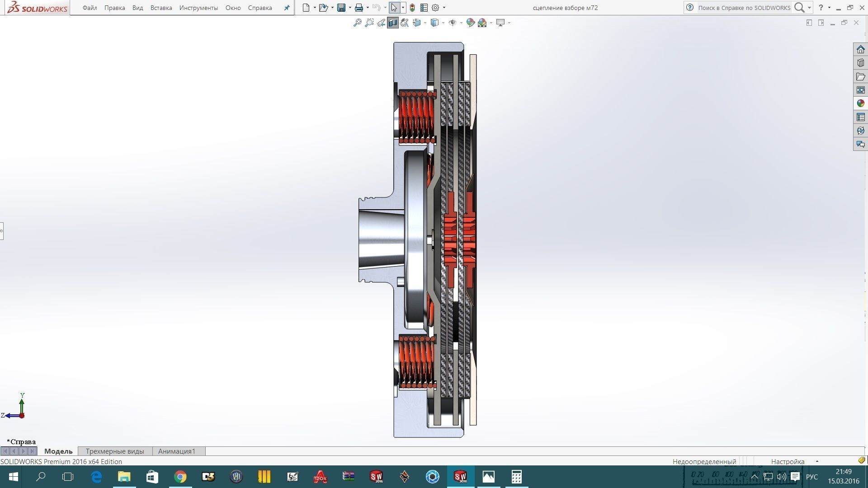This screenshot has width=868, height=488.
Task: Open Design Library in task pane
Action: click(x=860, y=63)
